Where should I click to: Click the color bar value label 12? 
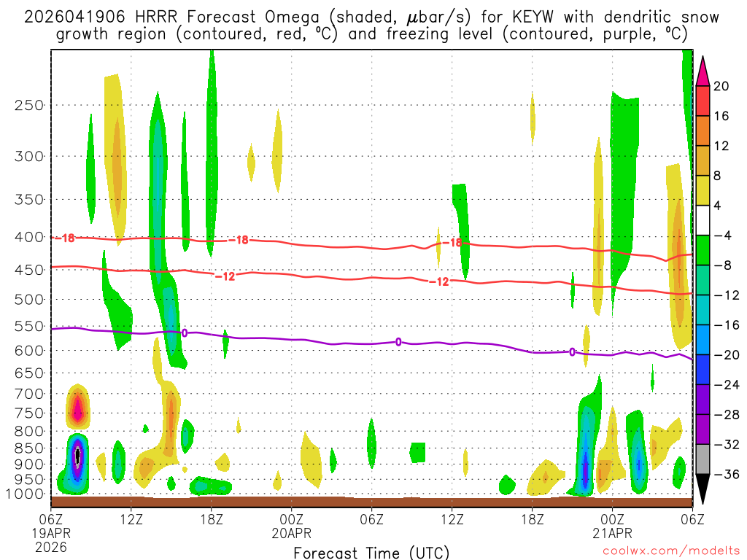(x=721, y=146)
